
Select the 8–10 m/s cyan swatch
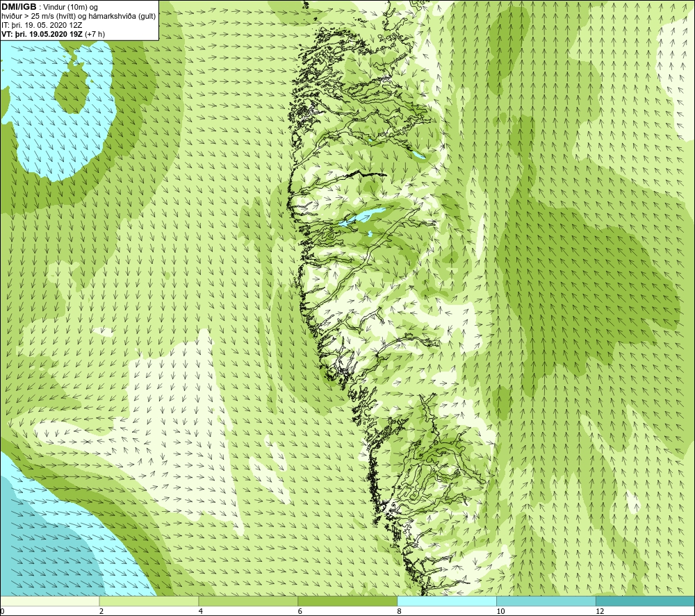point(447,601)
